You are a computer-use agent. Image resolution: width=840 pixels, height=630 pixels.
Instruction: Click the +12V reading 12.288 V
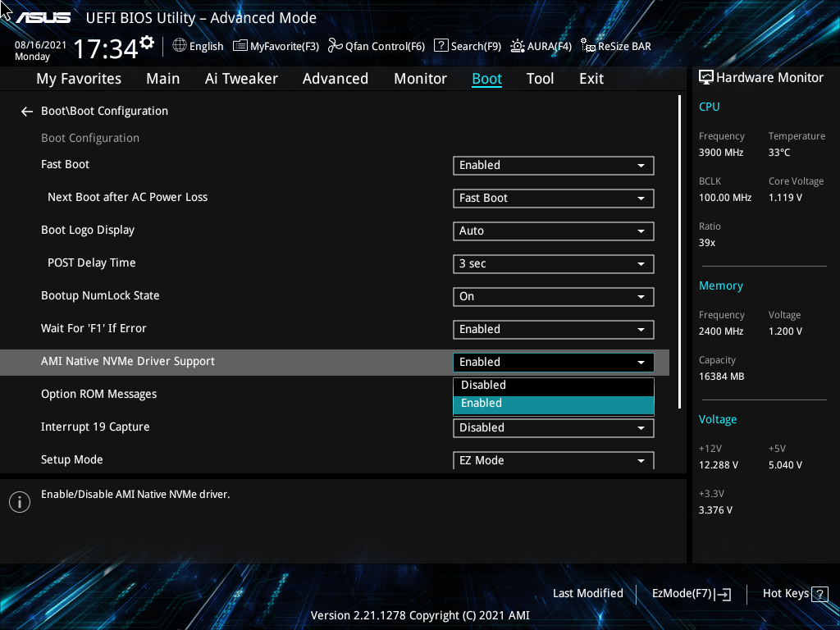click(719, 465)
